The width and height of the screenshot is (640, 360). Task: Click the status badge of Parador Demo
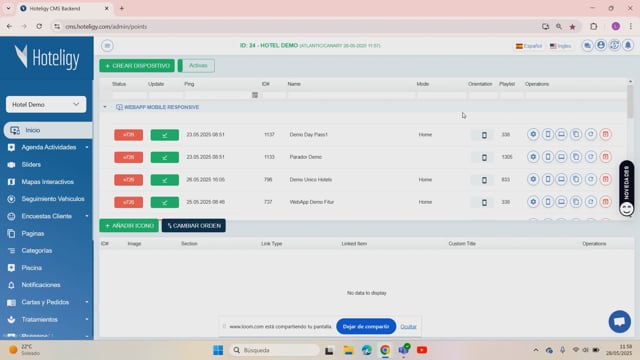point(129,157)
